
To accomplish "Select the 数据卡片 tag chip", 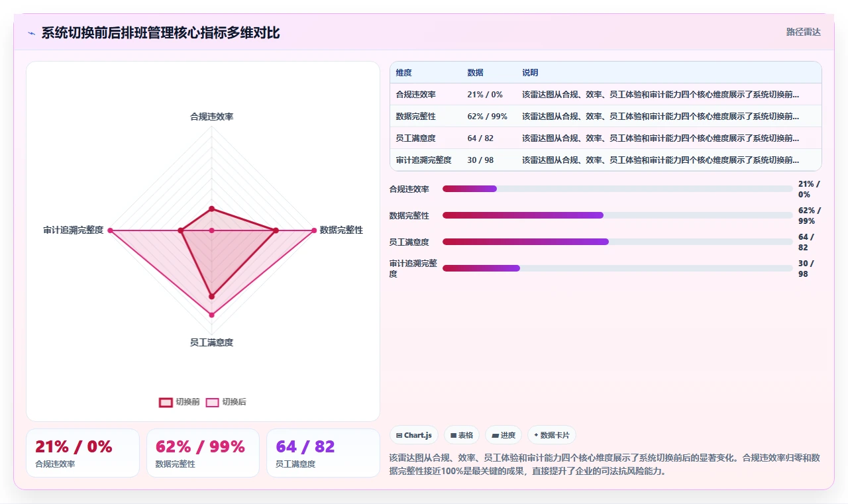I will [552, 435].
